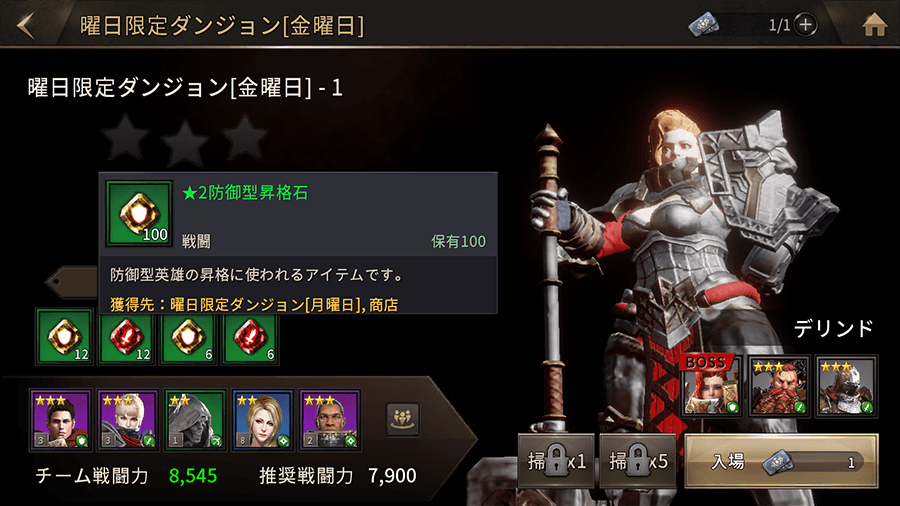Go back with the top-left arrow
Screen dimensions: 900x506
(x=26, y=25)
